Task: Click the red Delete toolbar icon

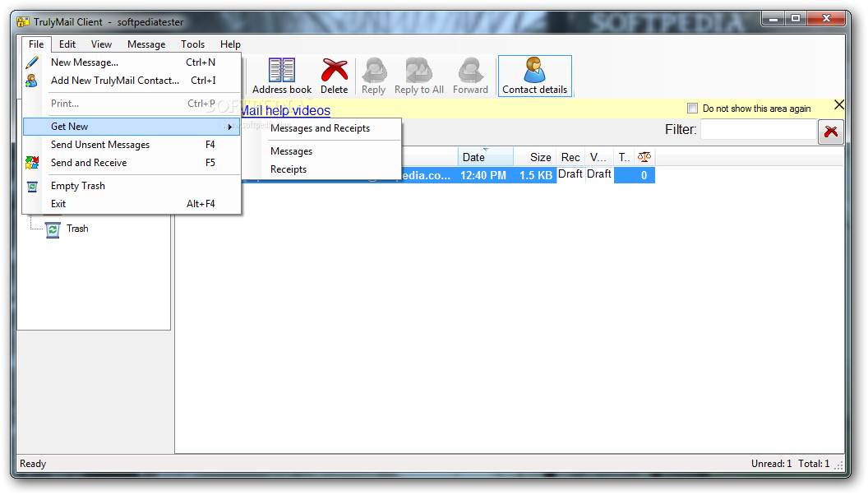Action: tap(335, 76)
